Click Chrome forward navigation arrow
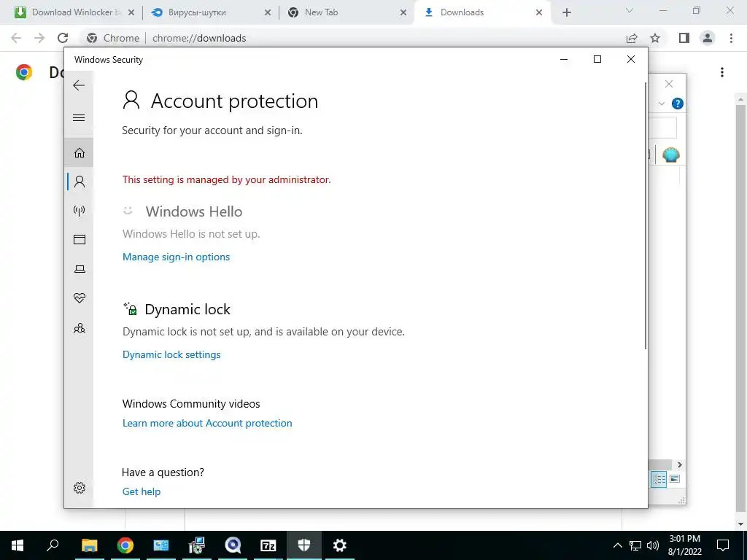The image size is (747, 560). (39, 38)
